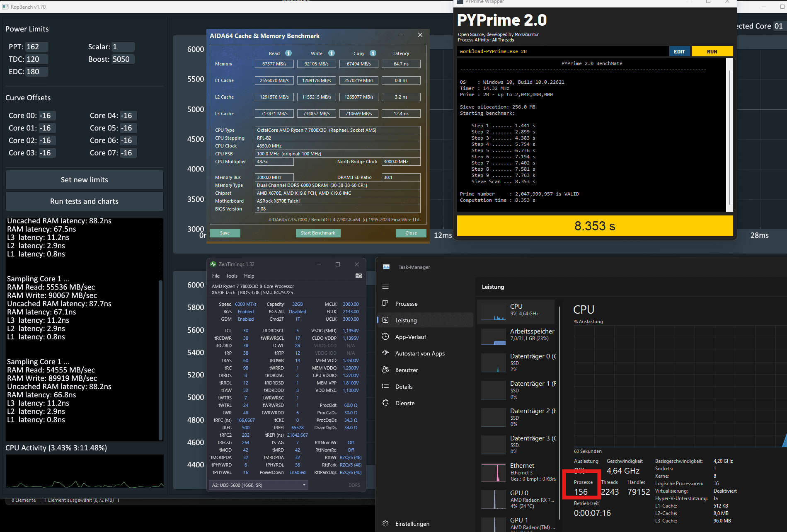Click Close button in AIDA64 benchmark

[x=411, y=233]
